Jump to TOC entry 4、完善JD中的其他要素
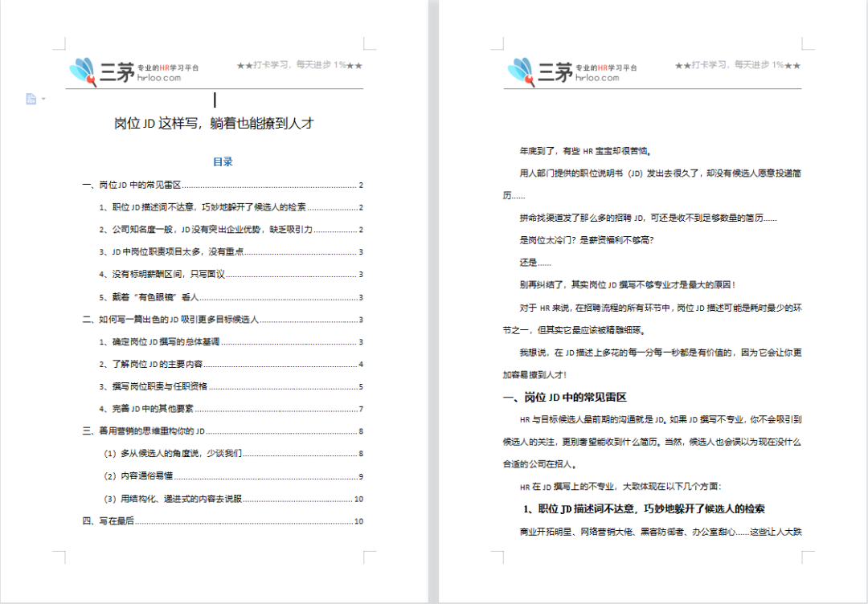 click(x=231, y=409)
